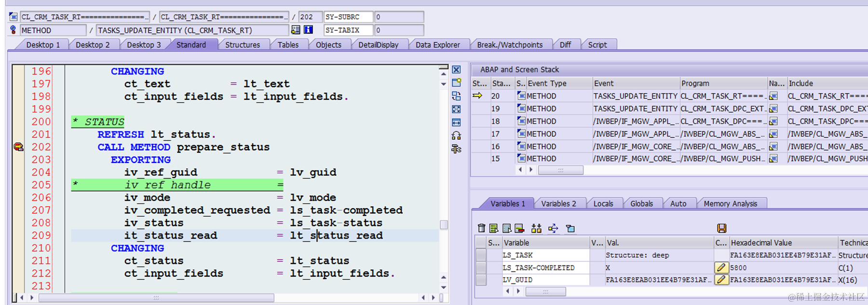Click the SY-TABIX value field
Image resolution: width=868 pixels, height=305 pixels.
point(399,30)
